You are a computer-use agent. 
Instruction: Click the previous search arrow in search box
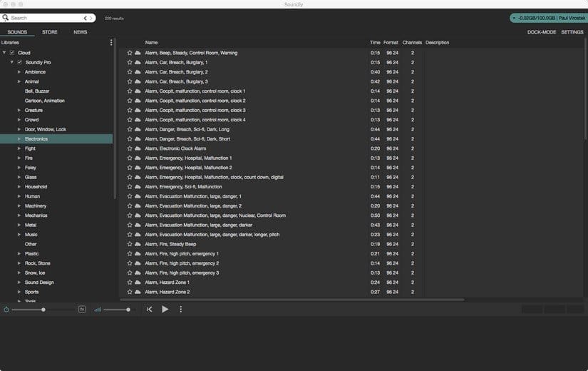click(x=86, y=18)
